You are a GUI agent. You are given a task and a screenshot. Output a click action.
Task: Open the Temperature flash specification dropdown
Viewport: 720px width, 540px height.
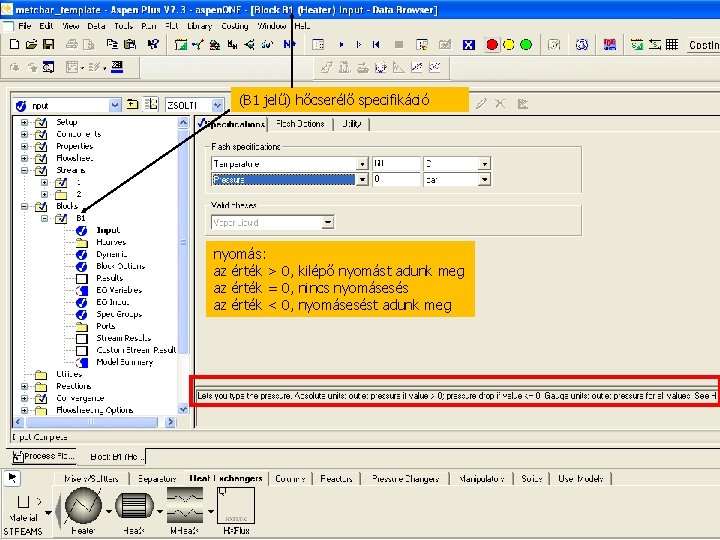point(362,164)
